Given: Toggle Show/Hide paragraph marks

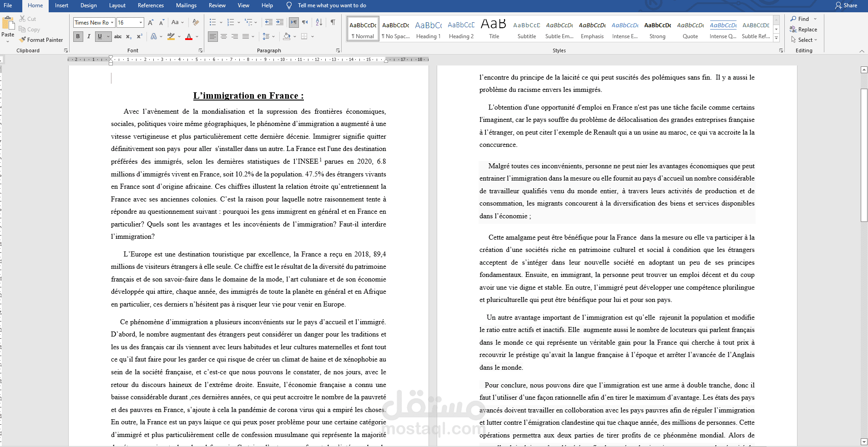Looking at the screenshot, I should 333,22.
